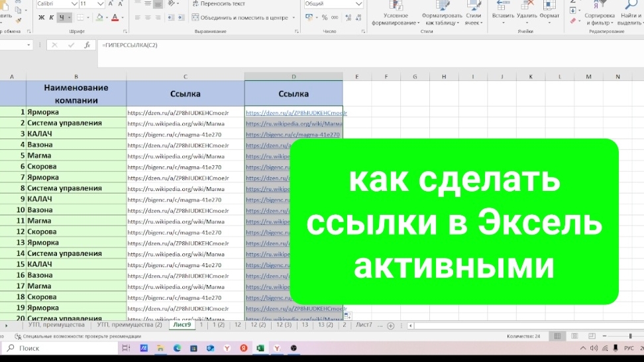Align text left
Viewport: 644px width, 362px height.
138,18
